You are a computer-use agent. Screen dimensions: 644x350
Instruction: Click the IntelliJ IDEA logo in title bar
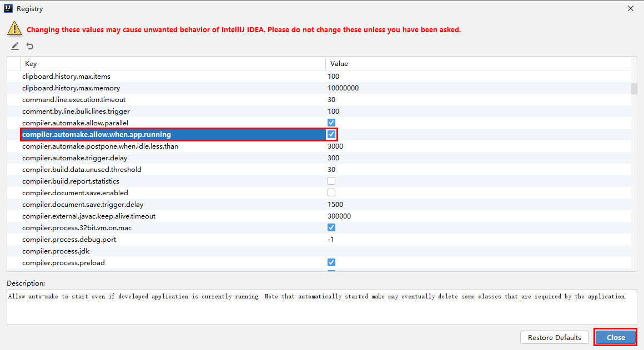(8, 9)
